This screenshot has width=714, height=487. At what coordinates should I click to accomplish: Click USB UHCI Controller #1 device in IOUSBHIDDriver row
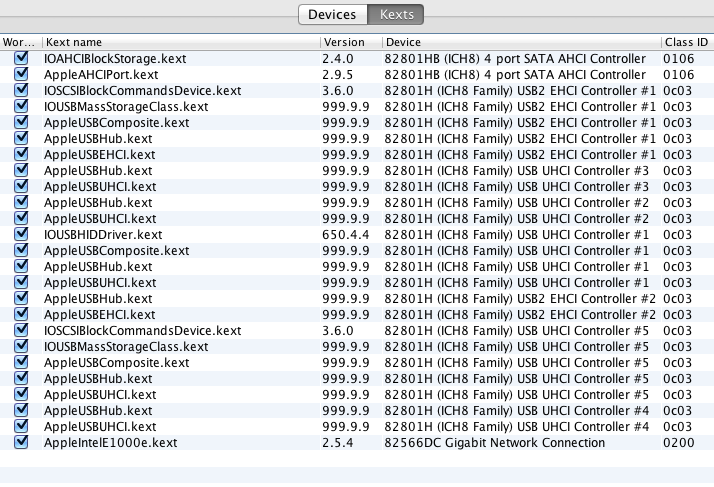[516, 235]
